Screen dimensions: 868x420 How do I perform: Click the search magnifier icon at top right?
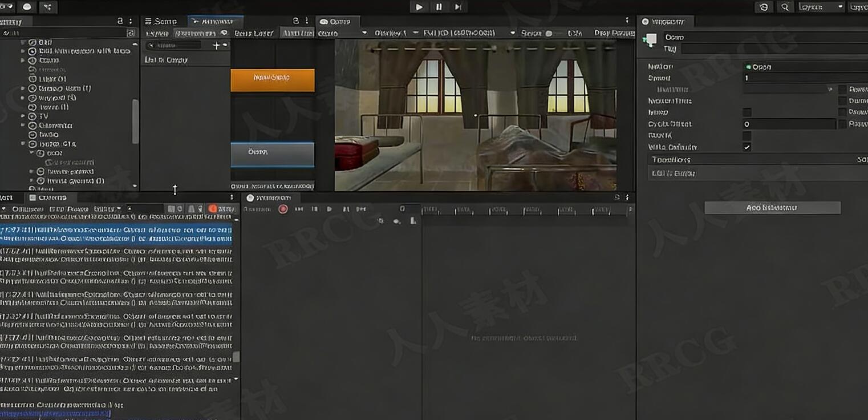784,7
